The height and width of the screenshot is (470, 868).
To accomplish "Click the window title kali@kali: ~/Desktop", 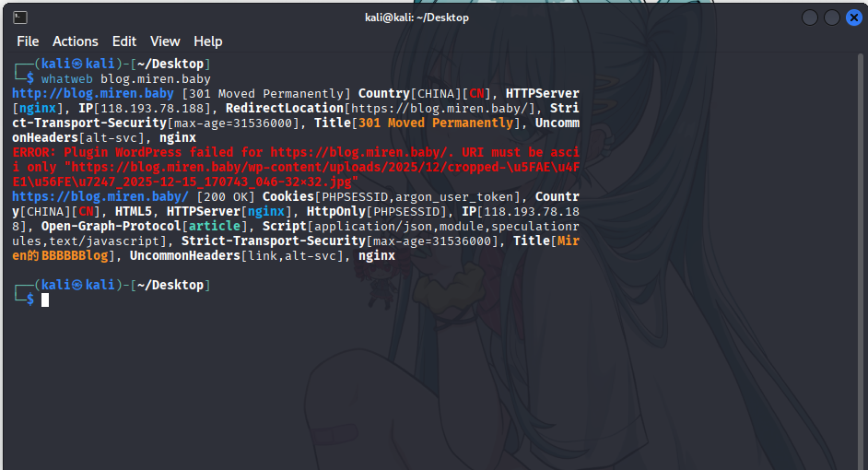I will click(x=416, y=18).
